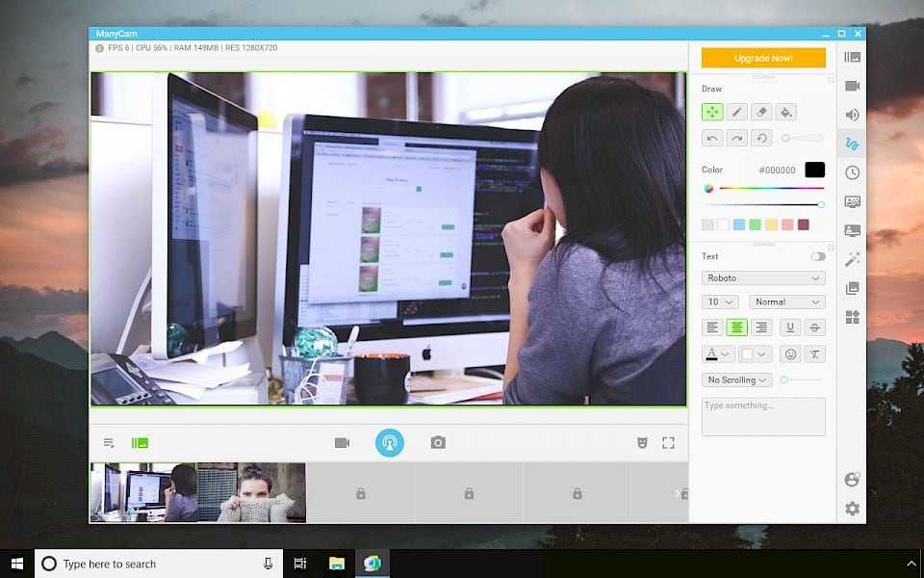
Task: Click the Upgrade Now! button
Action: [x=763, y=58]
